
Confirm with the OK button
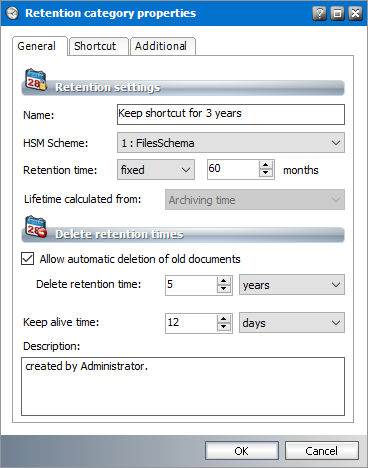point(242,451)
